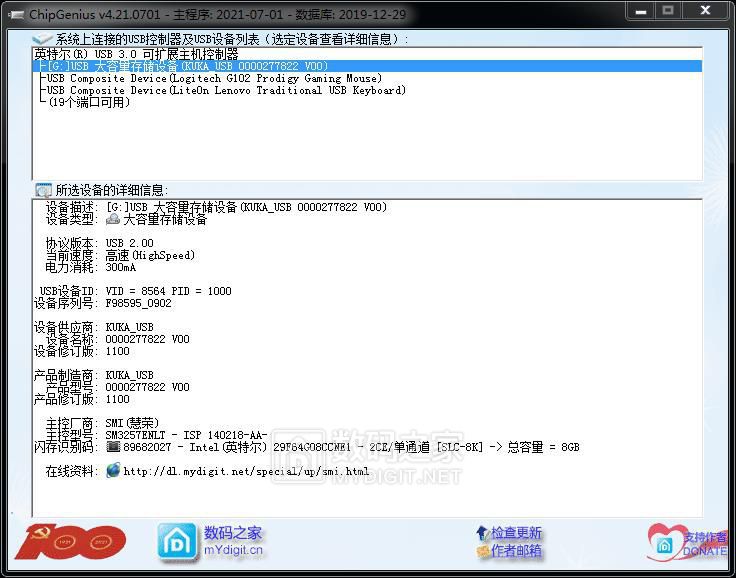Viewport: 736px width, 578px height.
Task: Click 作者邮箱 to email the author
Action: tap(516, 551)
